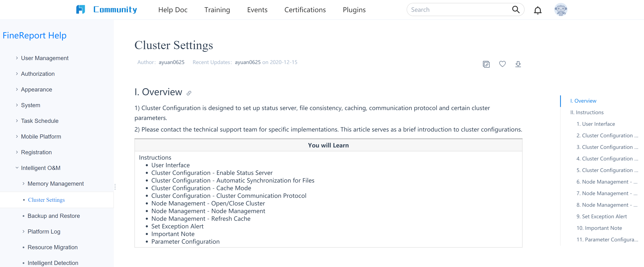Click the FineReport Community logo icon
644x267 pixels.
tap(80, 9)
